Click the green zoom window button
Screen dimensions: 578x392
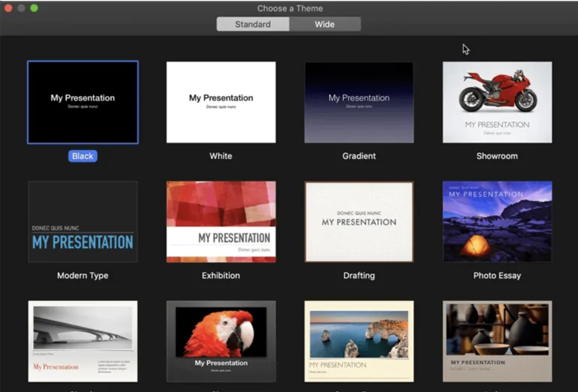34,8
